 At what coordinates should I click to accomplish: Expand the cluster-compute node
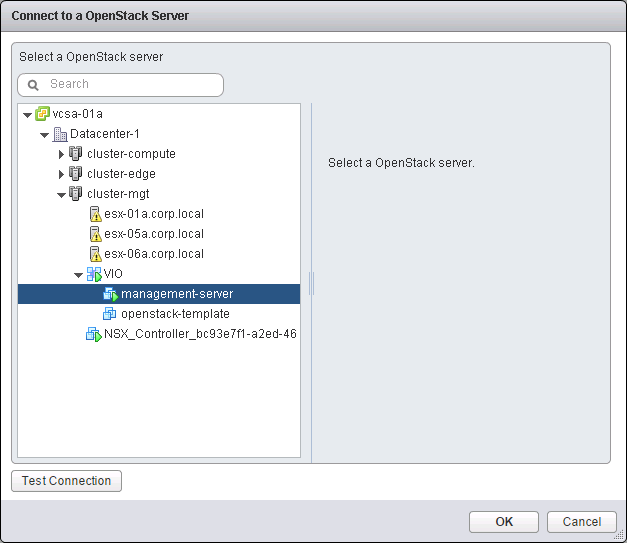[x=62, y=154]
